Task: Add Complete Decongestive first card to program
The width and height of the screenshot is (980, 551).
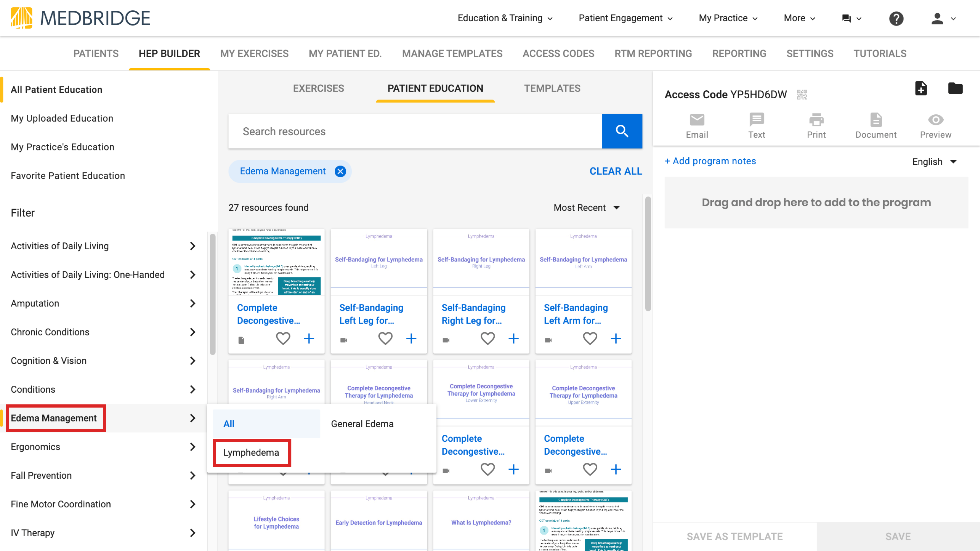Action: (x=309, y=338)
